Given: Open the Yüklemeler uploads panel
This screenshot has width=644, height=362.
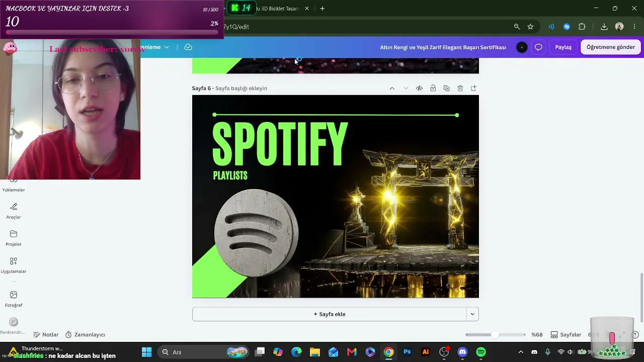Looking at the screenshot, I should click(14, 187).
